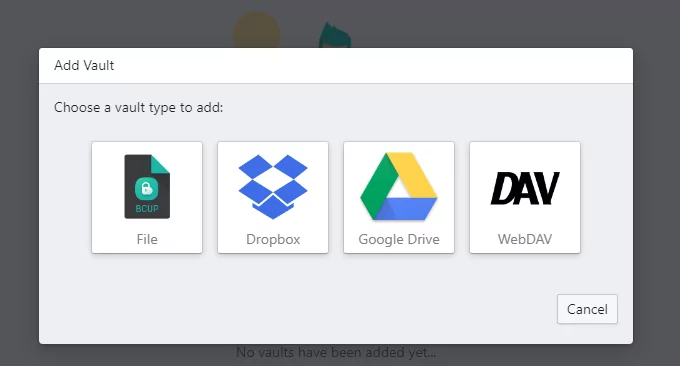Click the blue base of Drive logo
680x366 pixels.
[405, 209]
